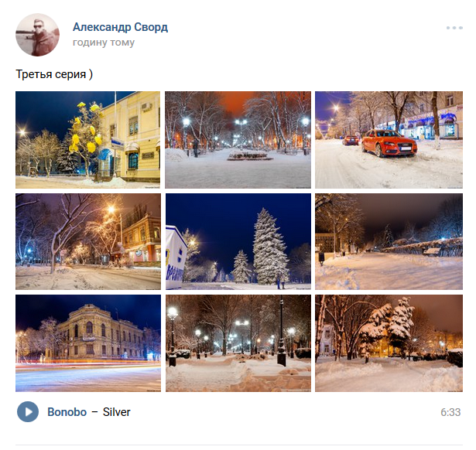Open the three-dots post options menu
The height and width of the screenshot is (450, 476).
click(454, 28)
